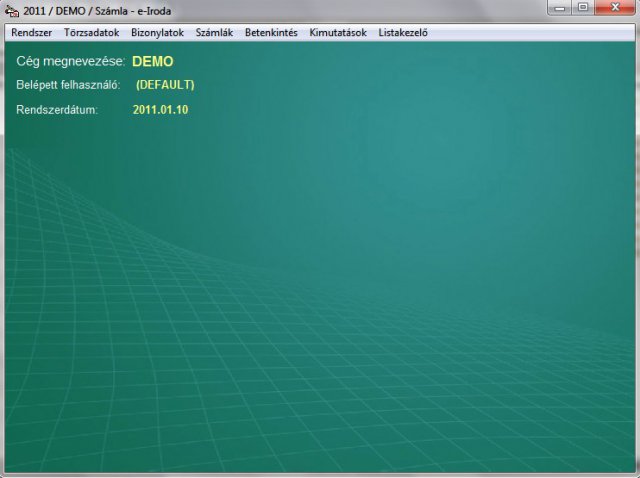Click the 'Belépett felhasználó:' label
Viewport: 640px width, 478px height.
(x=68, y=85)
